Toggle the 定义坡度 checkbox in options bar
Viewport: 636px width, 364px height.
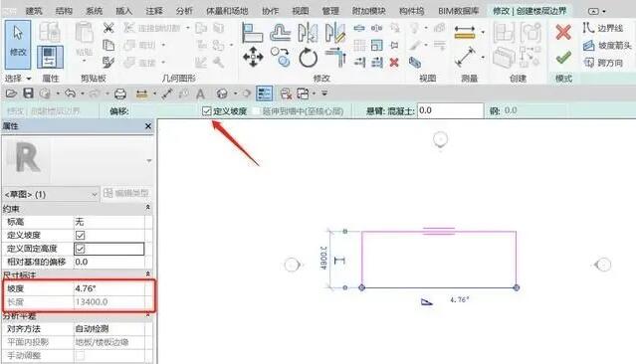pyautogui.click(x=207, y=110)
